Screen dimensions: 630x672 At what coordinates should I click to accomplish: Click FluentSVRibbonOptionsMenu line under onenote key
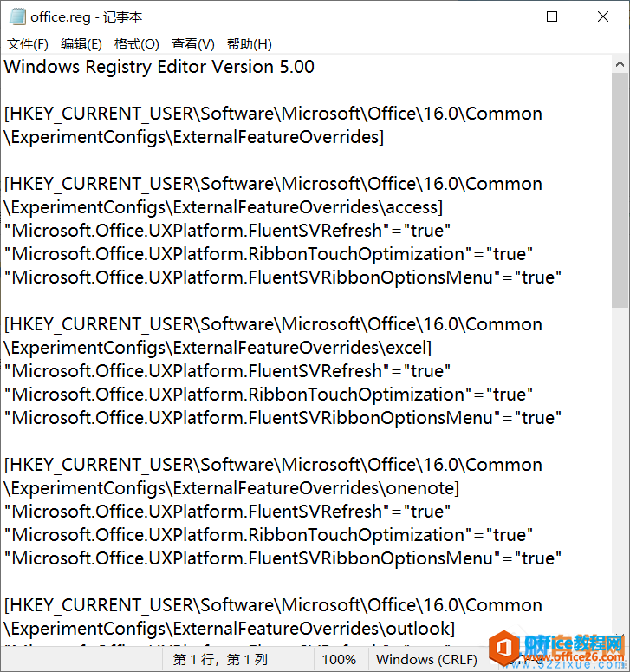tap(283, 558)
